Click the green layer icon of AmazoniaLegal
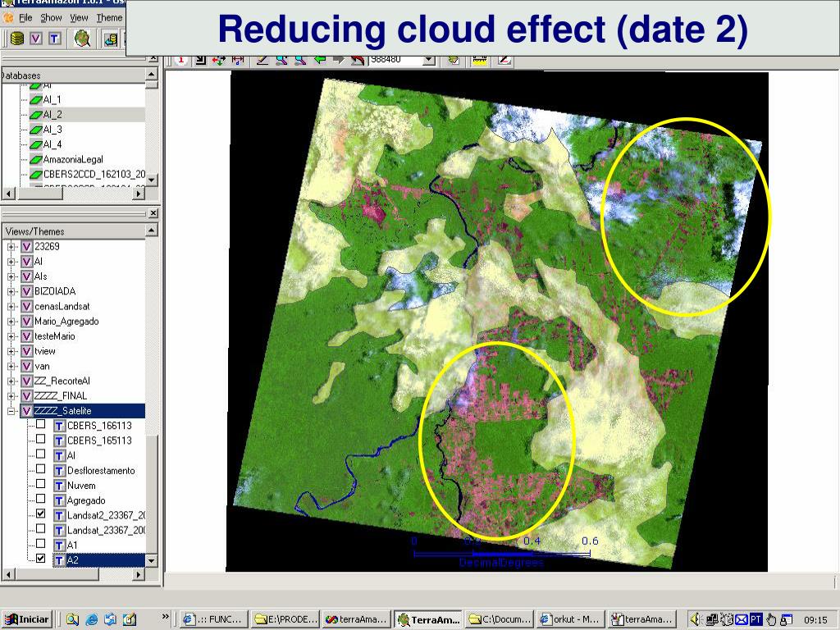 [x=36, y=160]
